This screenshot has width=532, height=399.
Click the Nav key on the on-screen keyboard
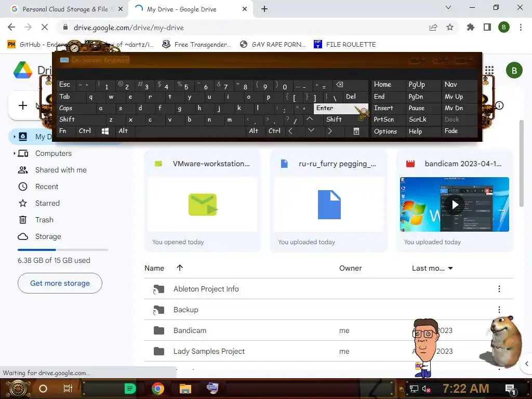point(460,85)
